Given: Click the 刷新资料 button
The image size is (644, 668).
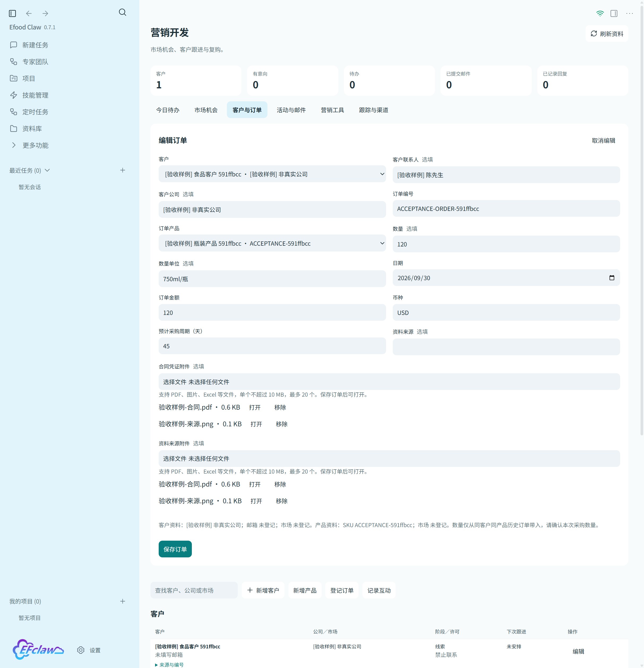Looking at the screenshot, I should click(x=607, y=34).
